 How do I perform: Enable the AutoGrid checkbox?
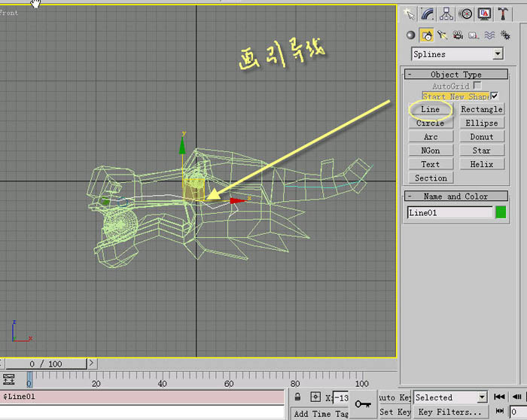(x=477, y=85)
